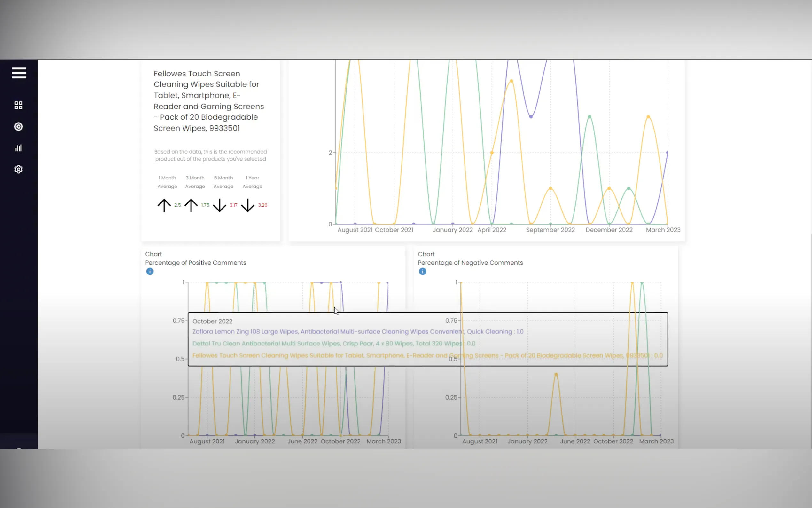Click the info icon under Negative Comments
The width and height of the screenshot is (812, 508).
422,272
